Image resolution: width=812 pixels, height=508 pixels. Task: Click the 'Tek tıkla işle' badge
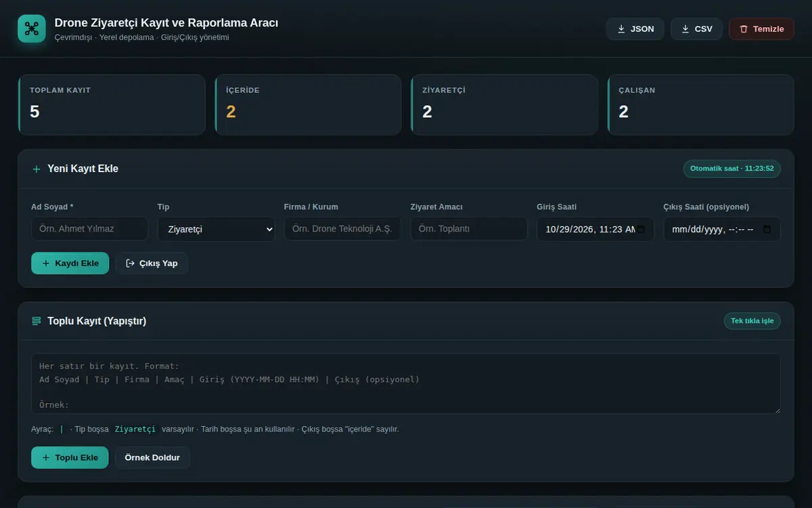tap(752, 320)
